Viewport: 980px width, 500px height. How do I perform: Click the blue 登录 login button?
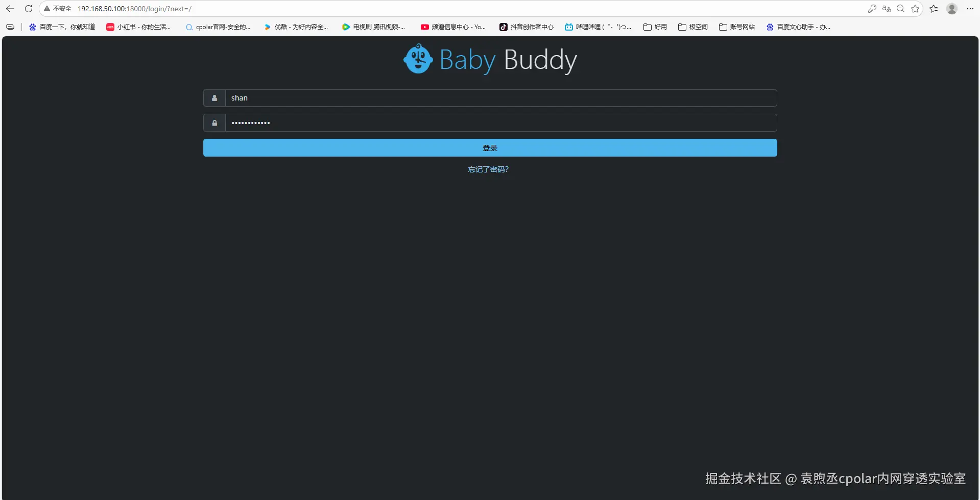[x=490, y=148]
